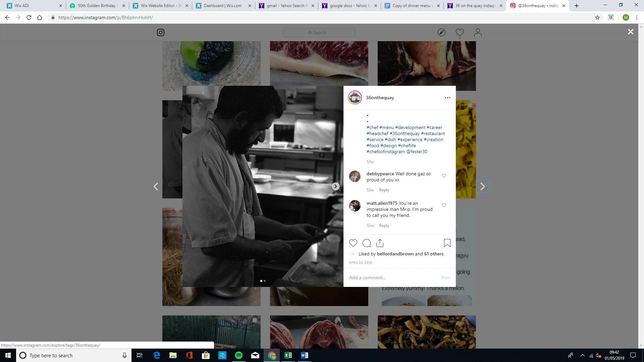644x362 pixels.
Task: Switch to 50th Golden Birthday tab
Action: tap(97, 6)
